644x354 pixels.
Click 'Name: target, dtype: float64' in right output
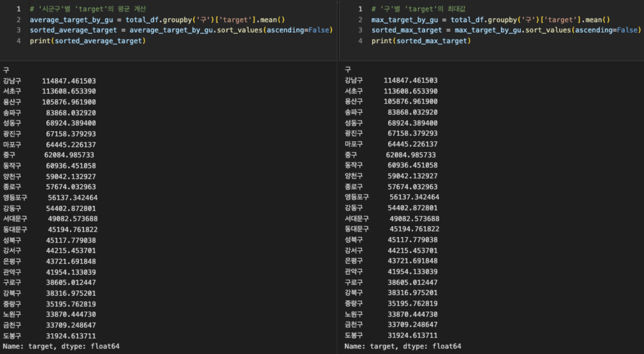pos(403,346)
